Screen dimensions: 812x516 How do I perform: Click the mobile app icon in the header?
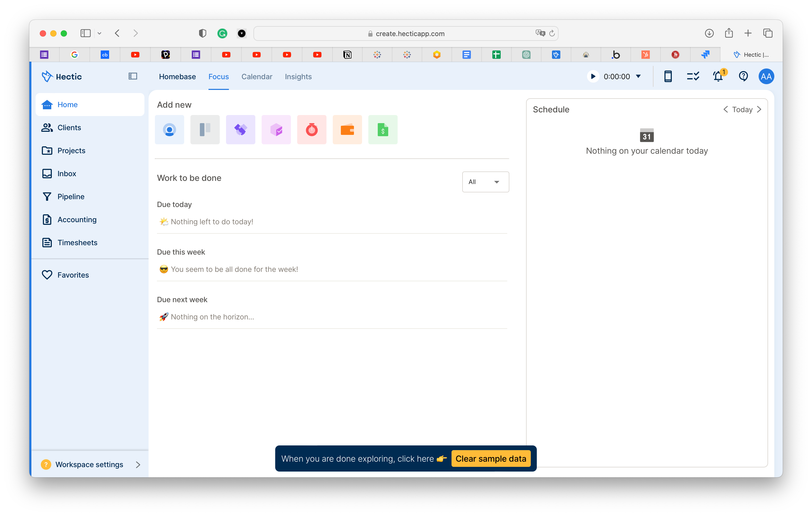coord(668,76)
